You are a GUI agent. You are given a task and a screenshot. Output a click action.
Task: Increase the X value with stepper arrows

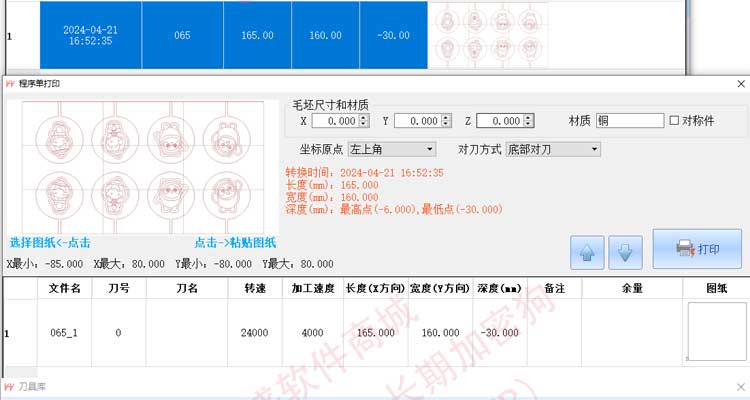[x=364, y=118]
